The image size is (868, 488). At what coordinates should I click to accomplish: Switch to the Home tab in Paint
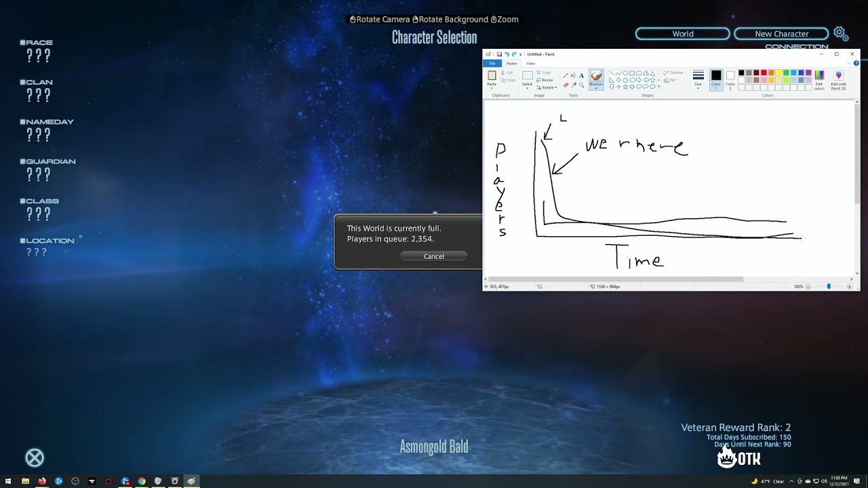511,64
